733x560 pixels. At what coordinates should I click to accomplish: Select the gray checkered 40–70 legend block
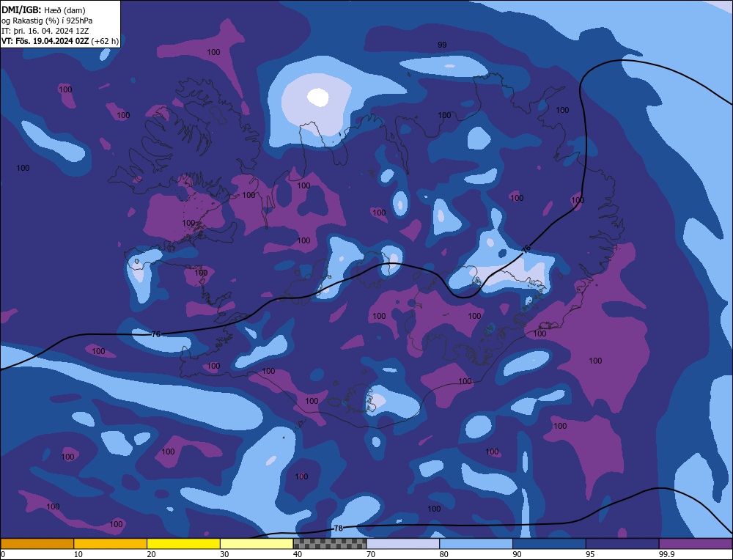click(330, 544)
